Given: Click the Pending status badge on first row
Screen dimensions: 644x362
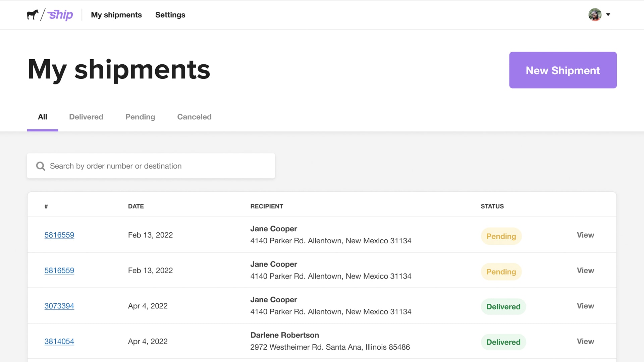Looking at the screenshot, I should pos(501,236).
